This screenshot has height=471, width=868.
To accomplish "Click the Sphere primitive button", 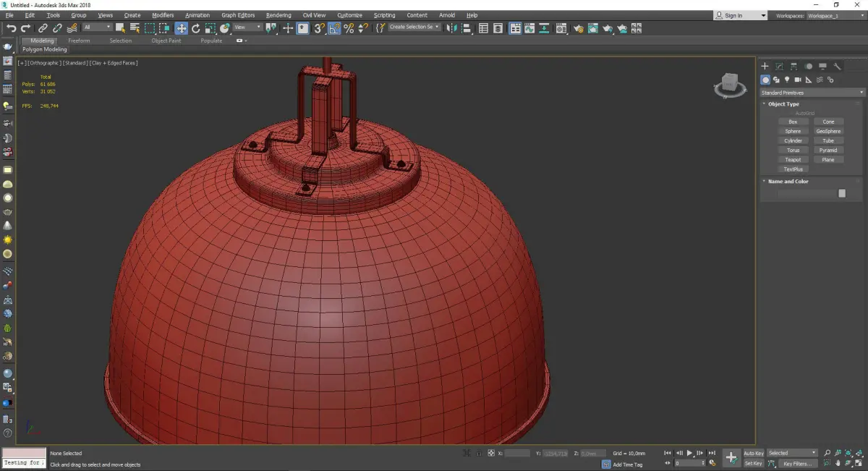I will (793, 132).
